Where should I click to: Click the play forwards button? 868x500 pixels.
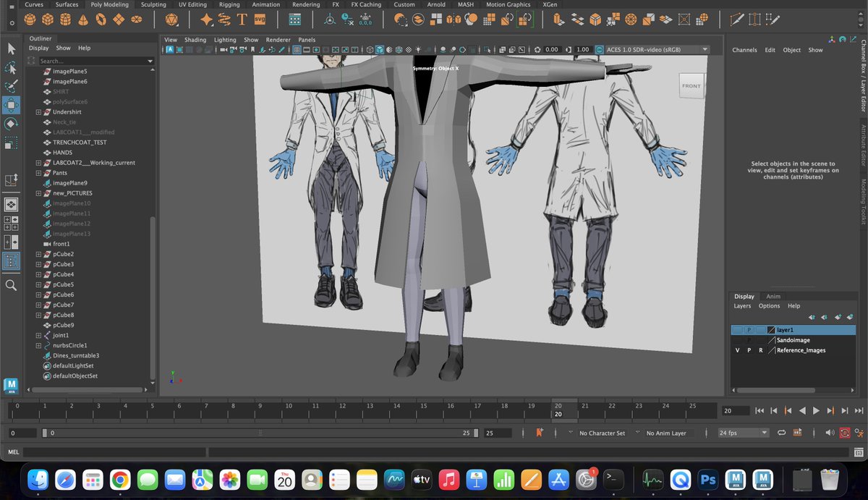[816, 410]
